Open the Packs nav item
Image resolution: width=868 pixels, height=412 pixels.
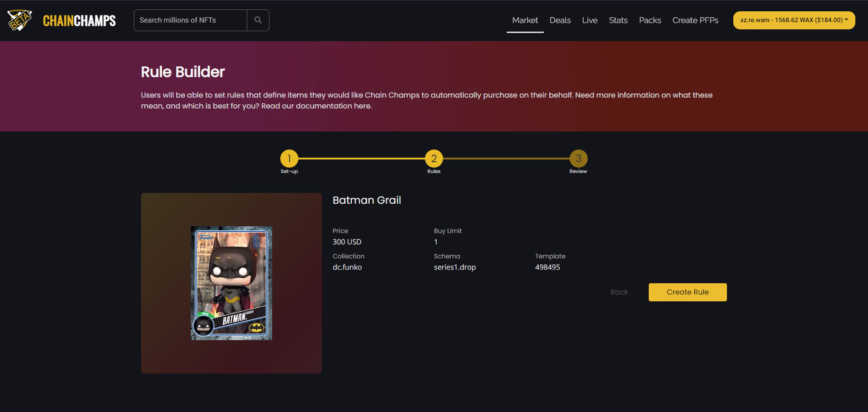pyautogui.click(x=650, y=20)
